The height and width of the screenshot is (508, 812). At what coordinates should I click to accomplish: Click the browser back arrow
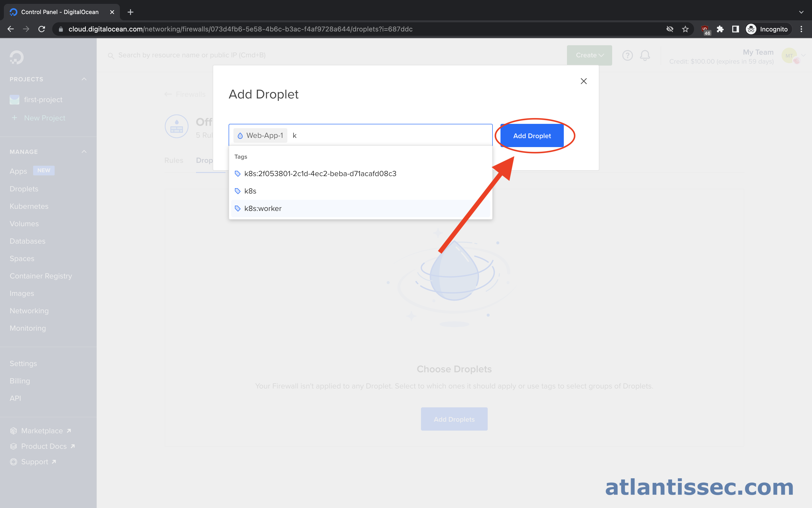point(11,29)
